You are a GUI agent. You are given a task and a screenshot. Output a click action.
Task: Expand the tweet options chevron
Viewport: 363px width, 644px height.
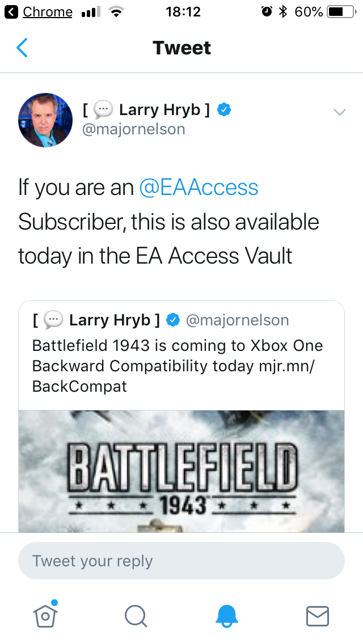[x=339, y=112]
